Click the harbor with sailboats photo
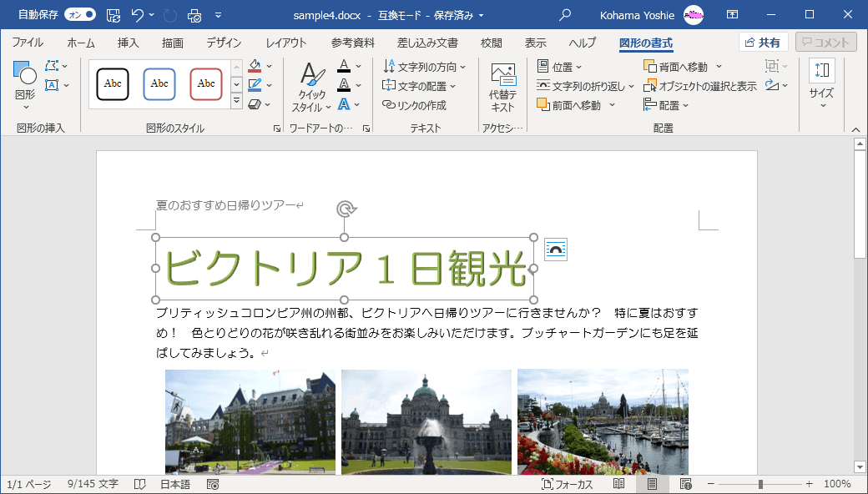The width and height of the screenshot is (868, 494). pos(603,421)
